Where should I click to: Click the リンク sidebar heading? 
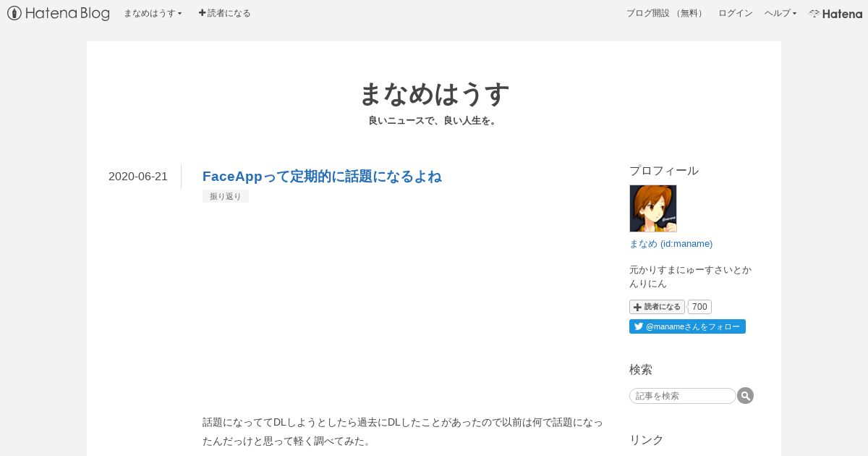pyautogui.click(x=647, y=439)
